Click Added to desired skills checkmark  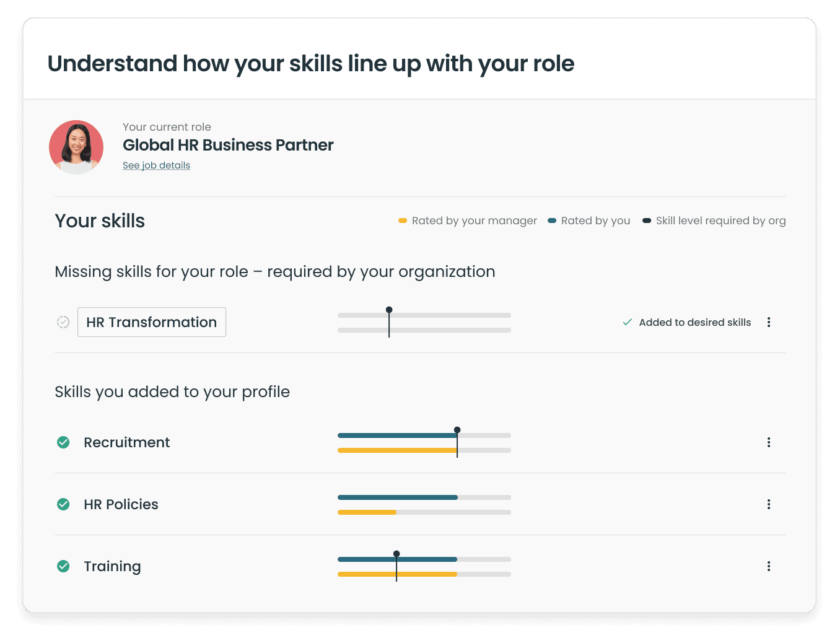tap(628, 322)
